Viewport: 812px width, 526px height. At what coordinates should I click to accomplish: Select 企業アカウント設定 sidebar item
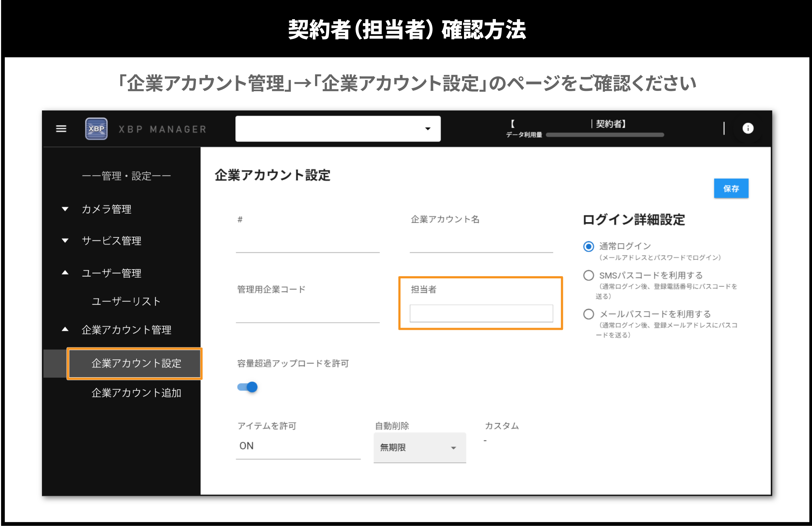(x=136, y=363)
